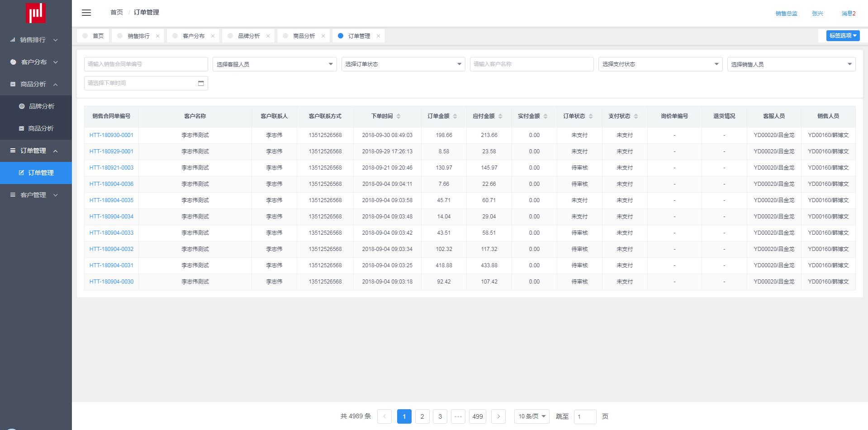868x430 pixels.
Task: Expand 客户管理 sidebar menu
Action: click(x=36, y=195)
